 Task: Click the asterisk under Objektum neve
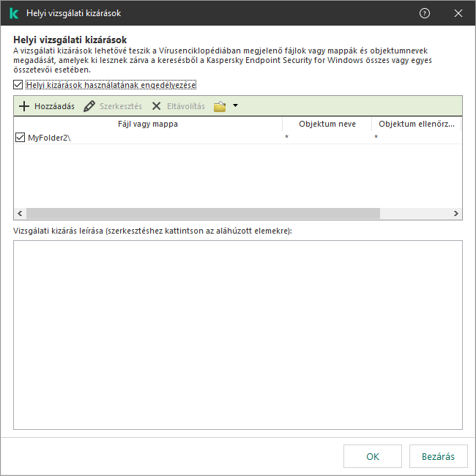tap(286, 137)
